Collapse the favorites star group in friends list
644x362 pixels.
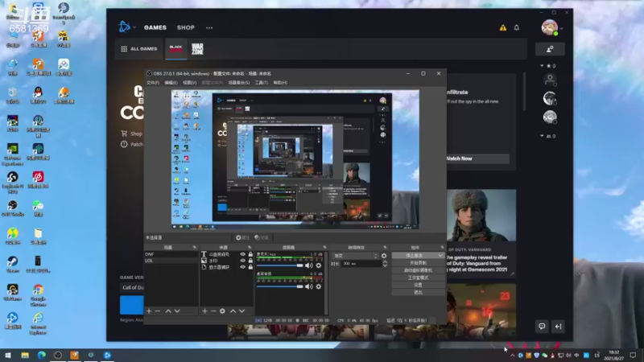pyautogui.click(x=542, y=66)
